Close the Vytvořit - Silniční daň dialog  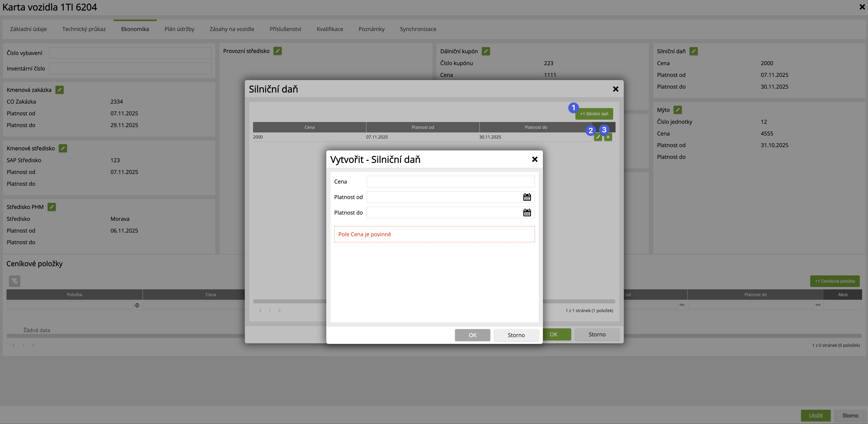534,159
